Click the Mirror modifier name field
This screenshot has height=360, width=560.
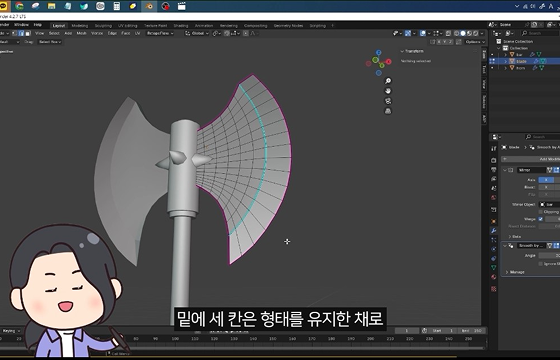pyautogui.click(x=532, y=170)
